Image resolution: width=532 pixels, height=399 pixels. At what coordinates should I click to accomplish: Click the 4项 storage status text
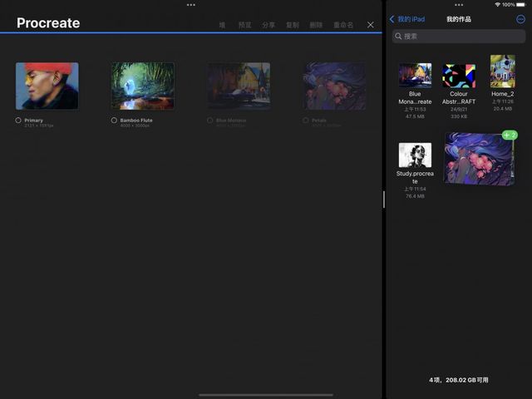[x=459, y=380]
